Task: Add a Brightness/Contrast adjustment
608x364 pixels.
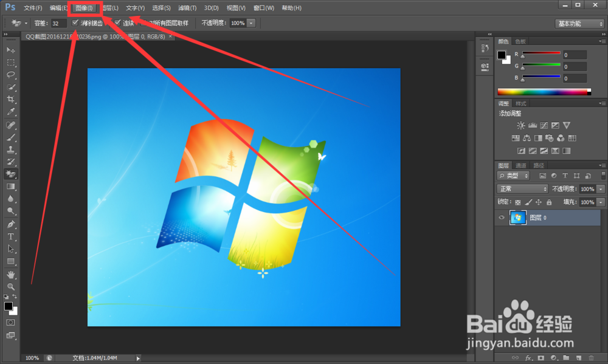Action: point(521,125)
